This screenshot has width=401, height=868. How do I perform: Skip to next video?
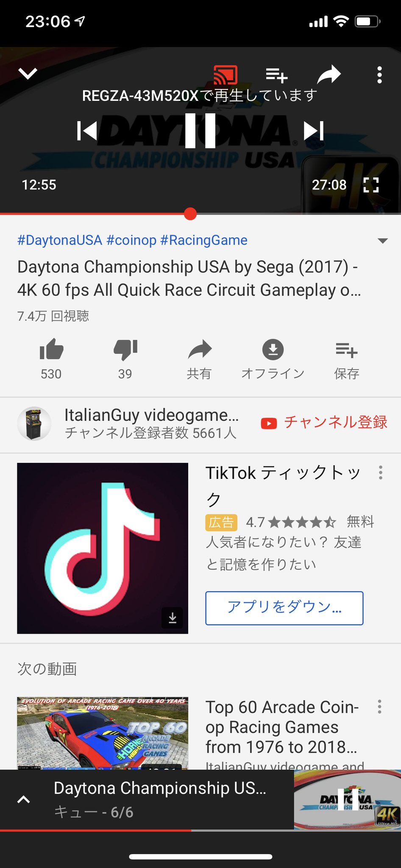(314, 131)
